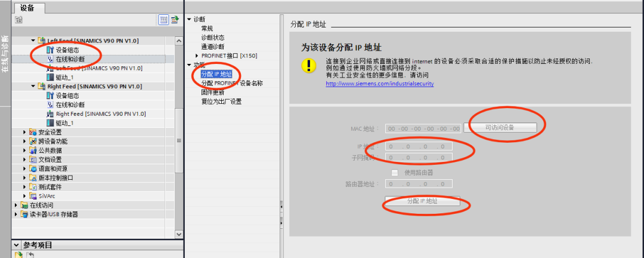Collapse the Right Feed tree node
644x258 pixels.
coord(33,87)
